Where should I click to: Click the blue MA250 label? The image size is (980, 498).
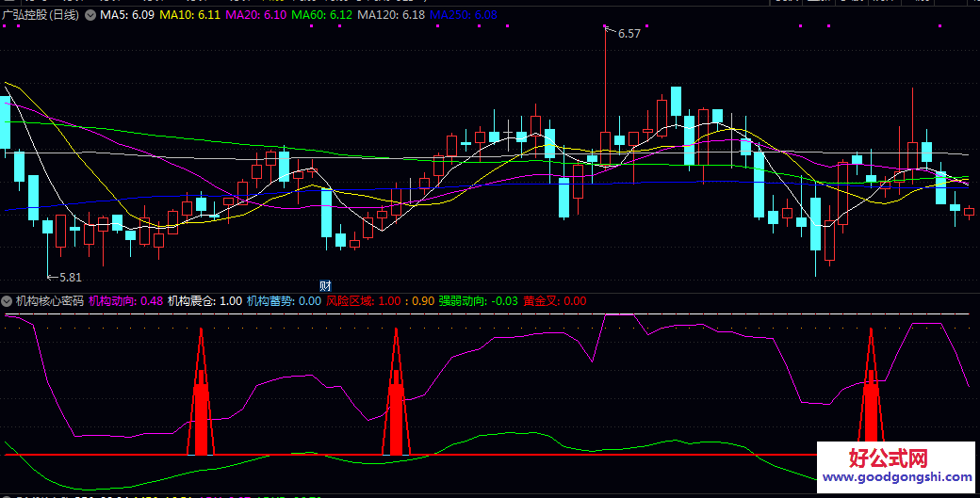[x=464, y=15]
